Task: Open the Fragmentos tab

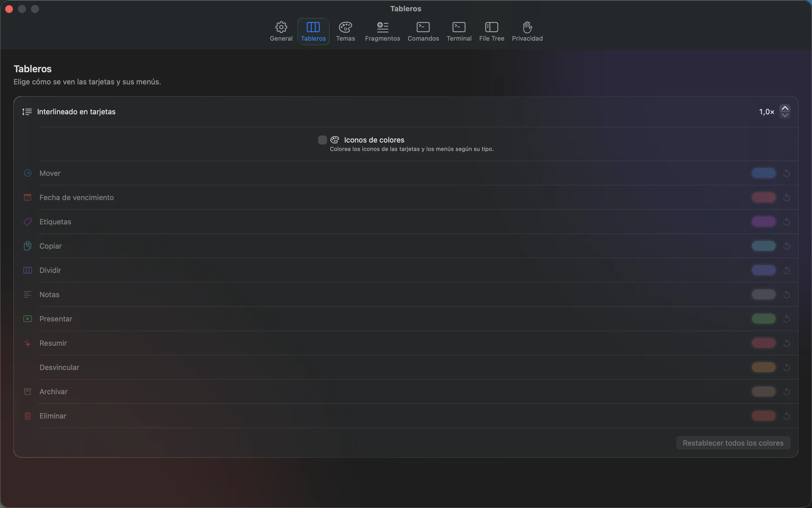Action: pos(382,32)
